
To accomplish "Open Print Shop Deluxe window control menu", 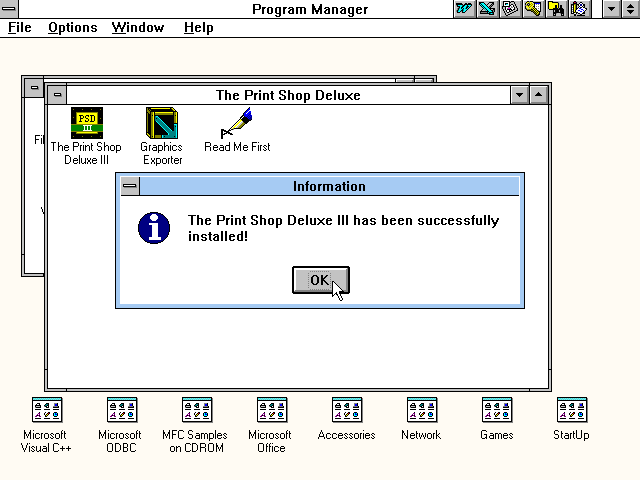I will [57, 95].
